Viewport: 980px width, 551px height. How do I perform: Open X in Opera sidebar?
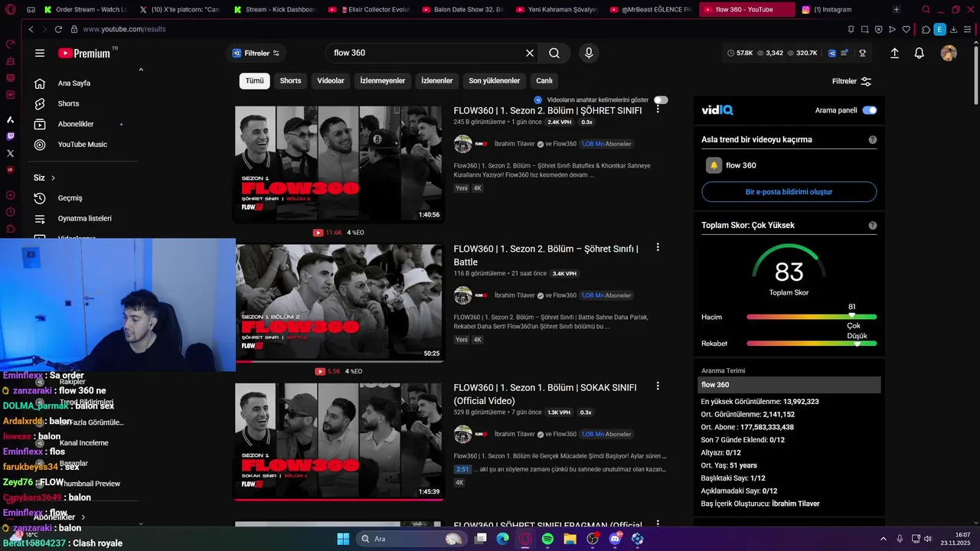pos(10,153)
